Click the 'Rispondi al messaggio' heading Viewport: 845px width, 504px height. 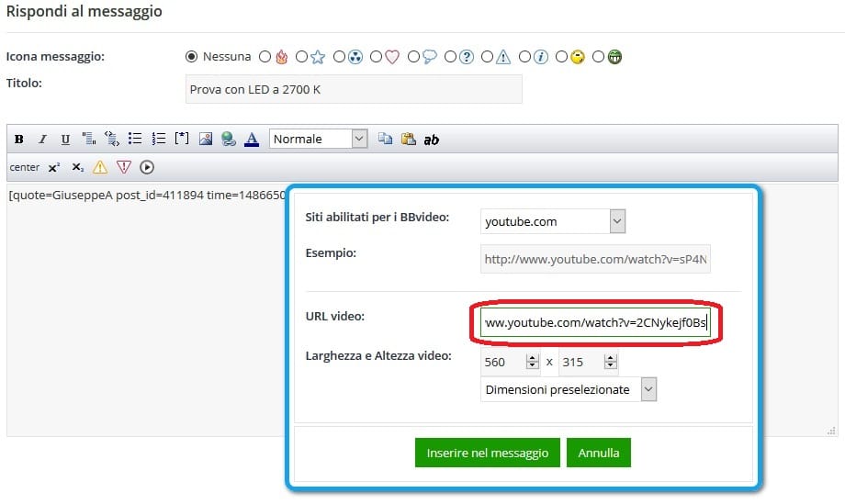[x=84, y=11]
